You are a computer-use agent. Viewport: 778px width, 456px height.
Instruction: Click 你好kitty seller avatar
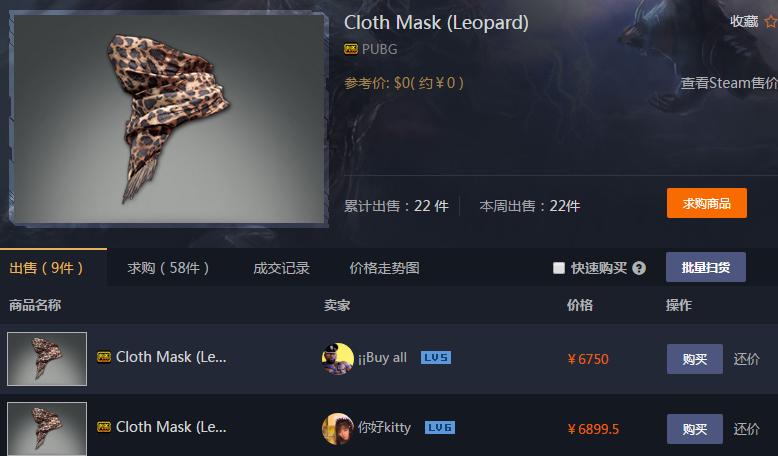(337, 428)
